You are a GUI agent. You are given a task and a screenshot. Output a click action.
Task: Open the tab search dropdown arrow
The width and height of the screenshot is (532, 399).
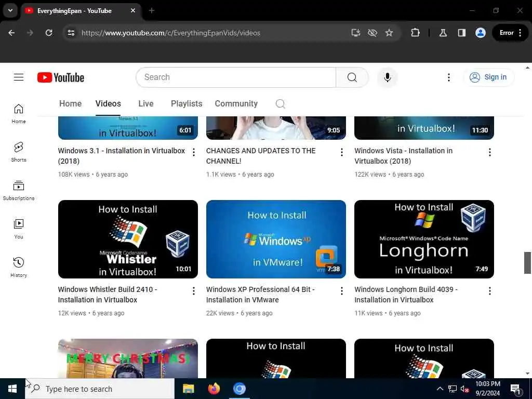tap(10, 10)
